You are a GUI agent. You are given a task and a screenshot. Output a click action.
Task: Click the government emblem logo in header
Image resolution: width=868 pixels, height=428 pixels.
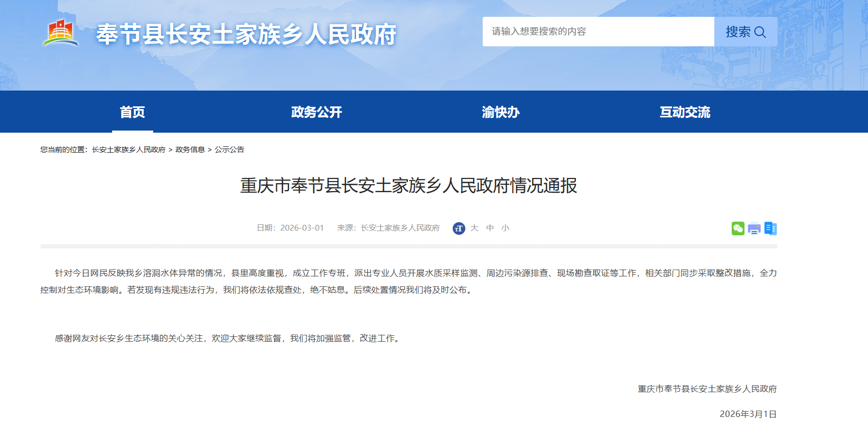61,33
